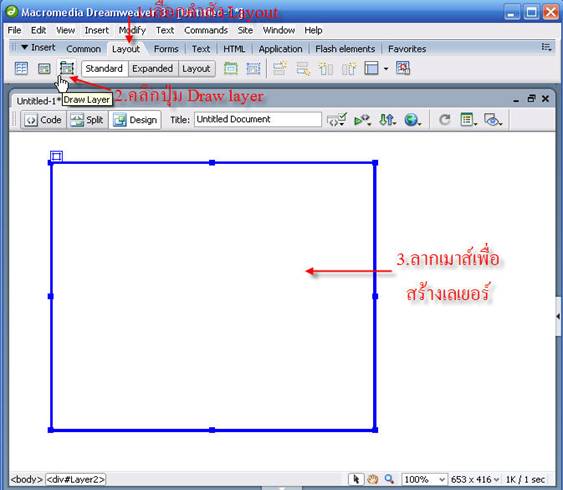Click the Draw Layout Cell icon
This screenshot has height=490, width=563.
(253, 68)
